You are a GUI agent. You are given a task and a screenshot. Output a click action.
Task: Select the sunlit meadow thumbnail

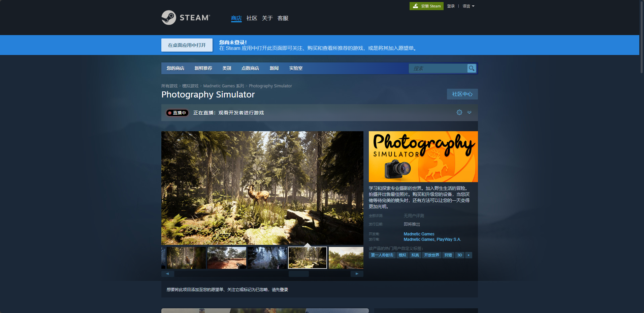(x=346, y=258)
